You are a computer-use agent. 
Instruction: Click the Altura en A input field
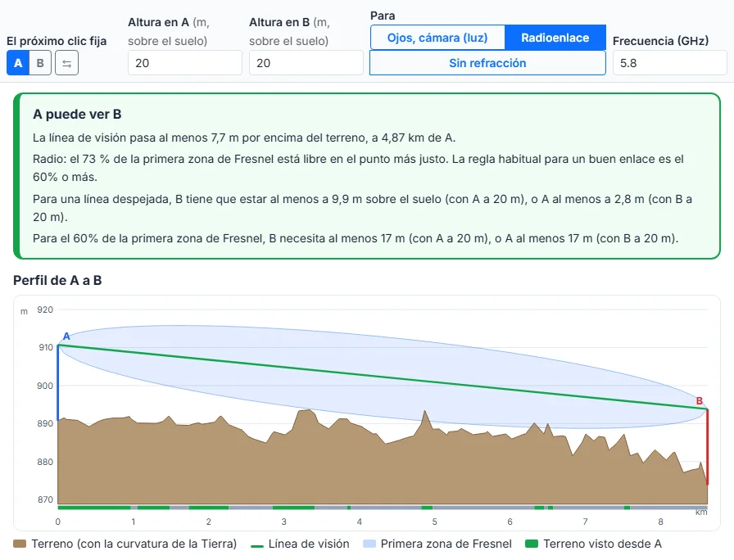click(185, 63)
